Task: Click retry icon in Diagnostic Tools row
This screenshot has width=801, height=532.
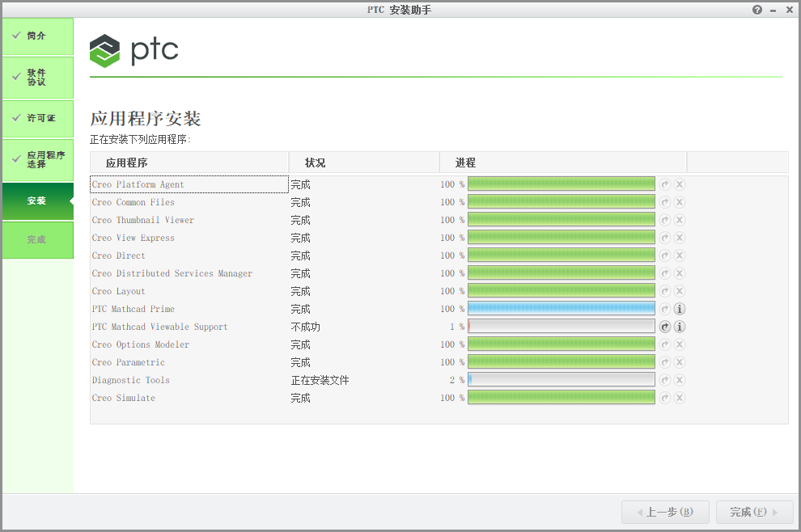Action: tap(664, 380)
